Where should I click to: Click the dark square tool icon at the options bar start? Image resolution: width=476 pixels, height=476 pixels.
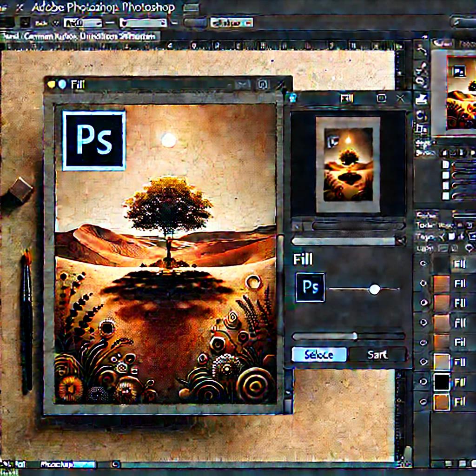[x=25, y=22]
